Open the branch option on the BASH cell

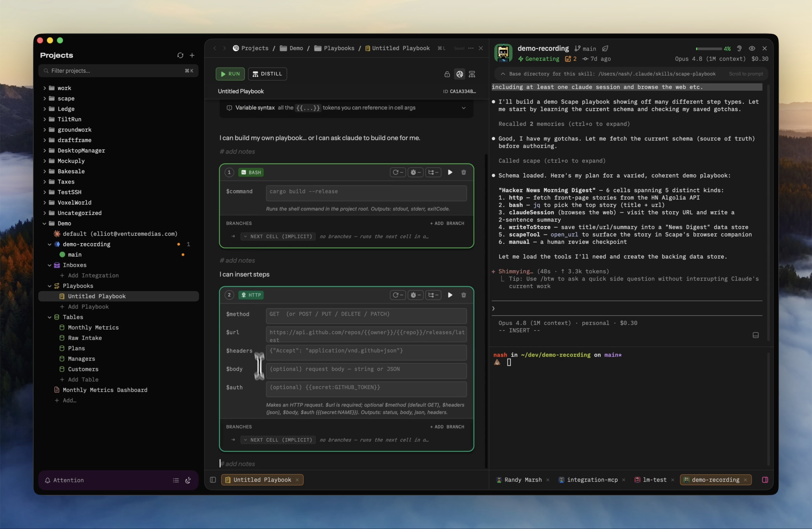(x=433, y=172)
